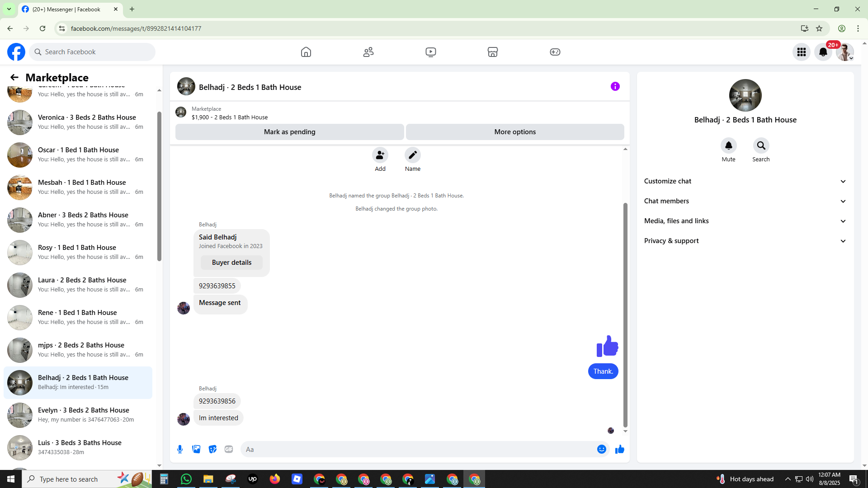Type in the Aa message field

coord(418,449)
